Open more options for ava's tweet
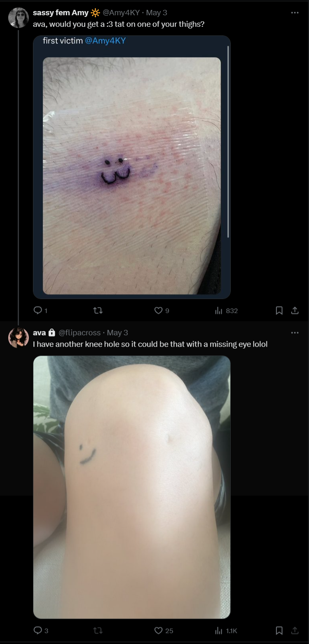Image resolution: width=309 pixels, height=644 pixels. pyautogui.click(x=295, y=333)
